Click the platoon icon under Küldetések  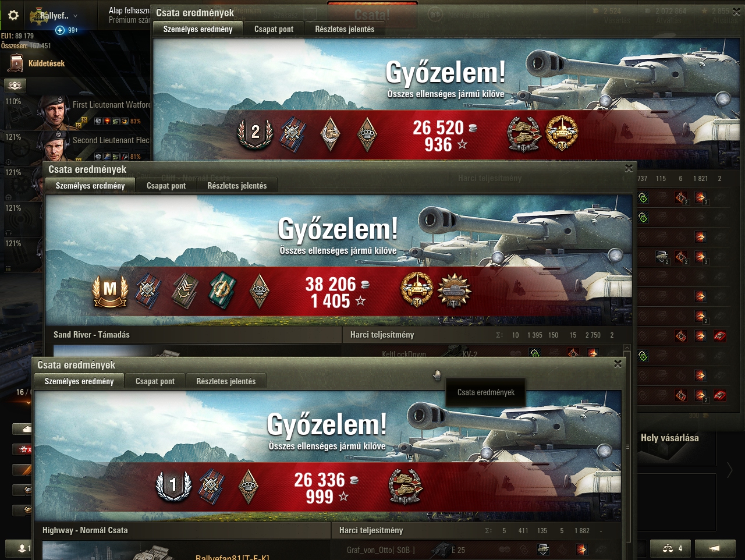15,86
